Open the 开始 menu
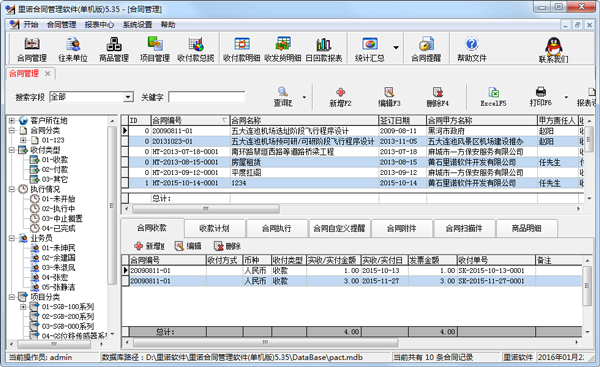600x367 pixels. tap(31, 25)
